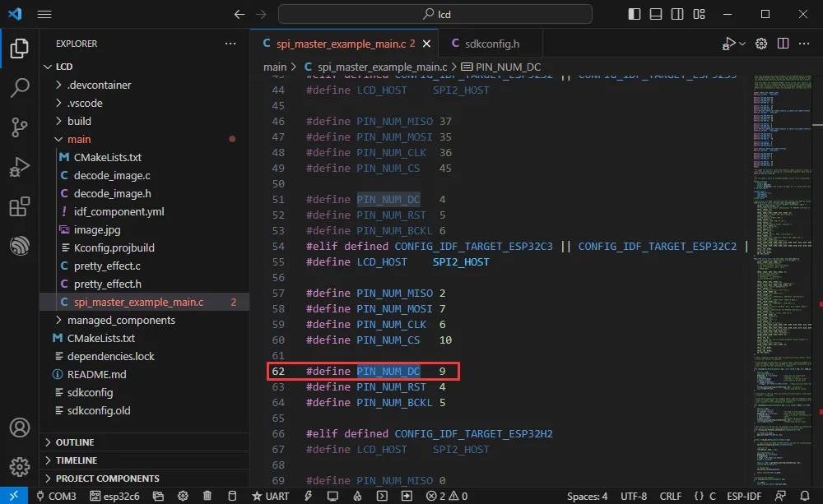823x504 pixels.
Task: Open the ESP-IDF serial monitor icon
Action: coord(332,495)
